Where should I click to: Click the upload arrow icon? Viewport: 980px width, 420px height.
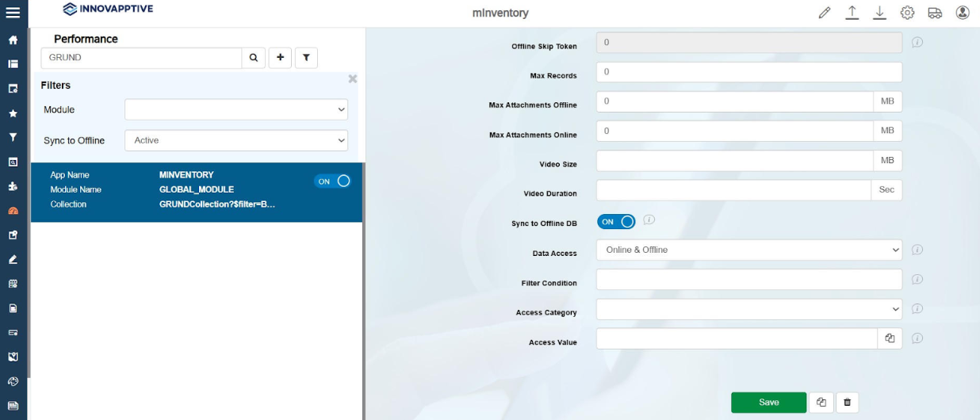point(852,13)
